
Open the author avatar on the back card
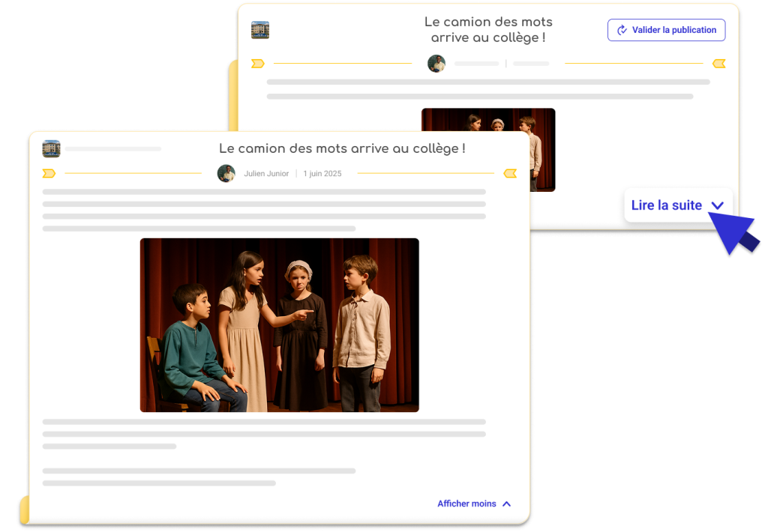coord(436,64)
